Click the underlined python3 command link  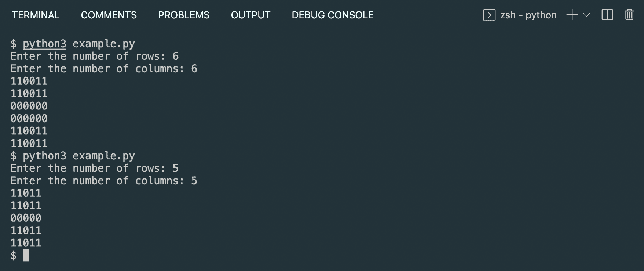44,44
